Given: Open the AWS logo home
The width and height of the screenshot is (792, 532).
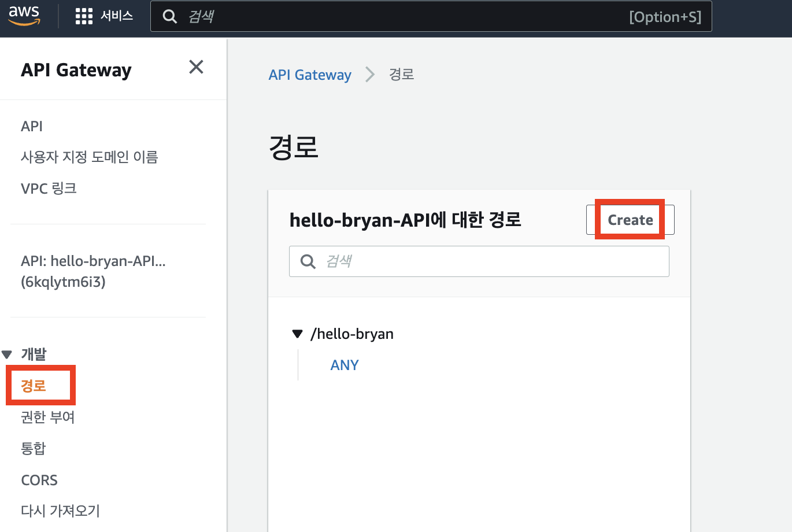Looking at the screenshot, I should [x=24, y=16].
